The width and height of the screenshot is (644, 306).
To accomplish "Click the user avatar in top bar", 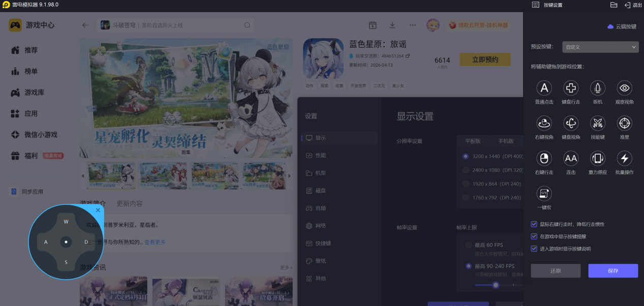I will pyautogui.click(x=433, y=25).
